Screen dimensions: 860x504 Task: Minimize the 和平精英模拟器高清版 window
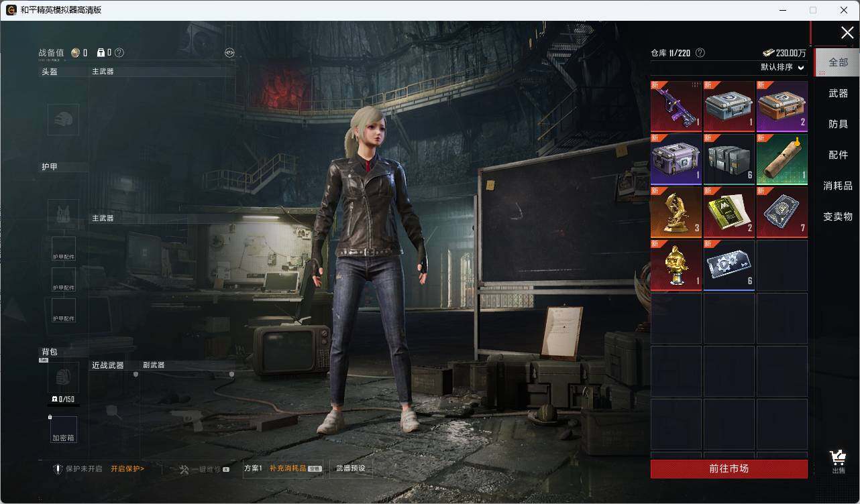(783, 10)
